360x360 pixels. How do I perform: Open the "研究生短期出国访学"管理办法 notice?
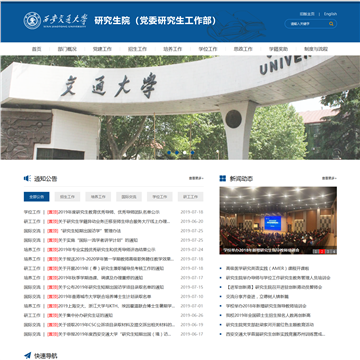84,231
